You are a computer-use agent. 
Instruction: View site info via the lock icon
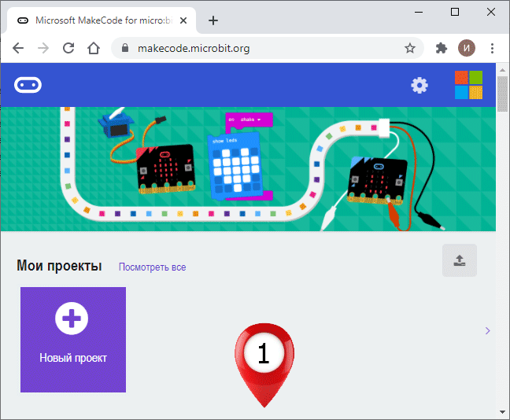click(125, 48)
